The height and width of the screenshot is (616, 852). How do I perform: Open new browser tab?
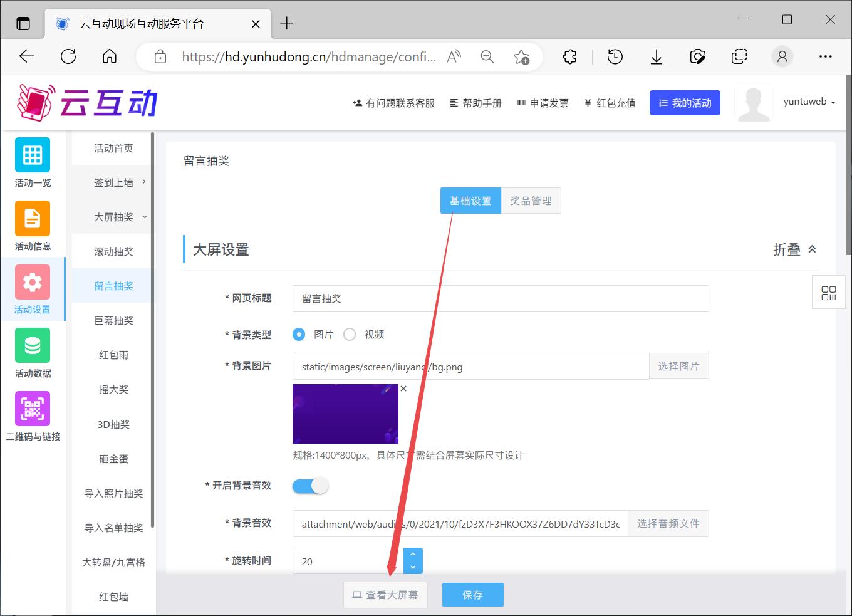[x=287, y=23]
